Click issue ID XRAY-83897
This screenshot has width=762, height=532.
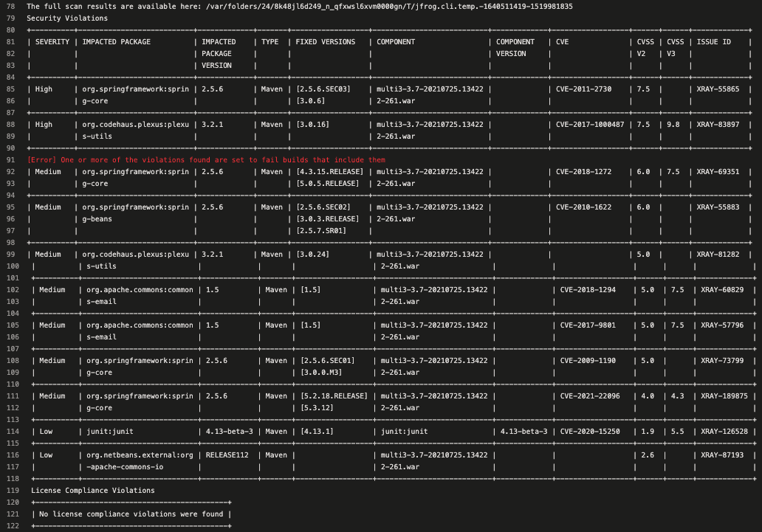tap(718, 125)
